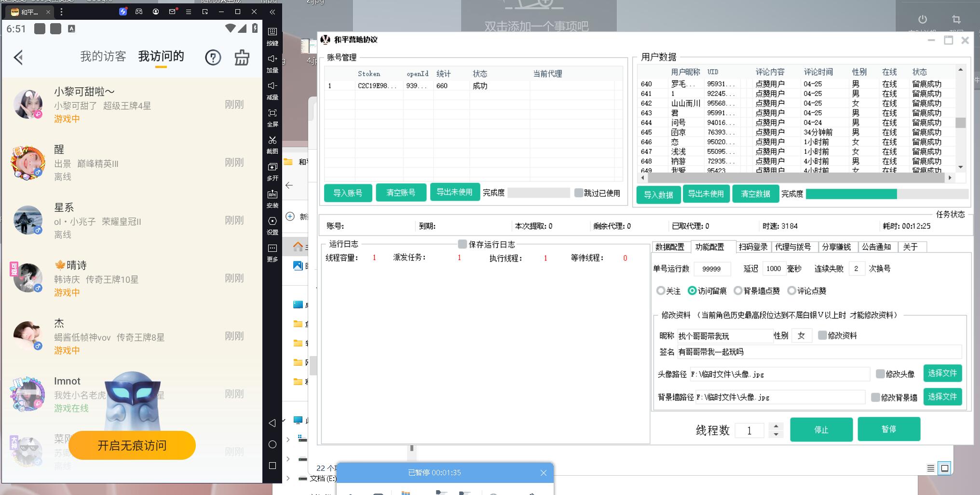Click the help question mark icon
This screenshot has height=495, width=980.
(213, 57)
